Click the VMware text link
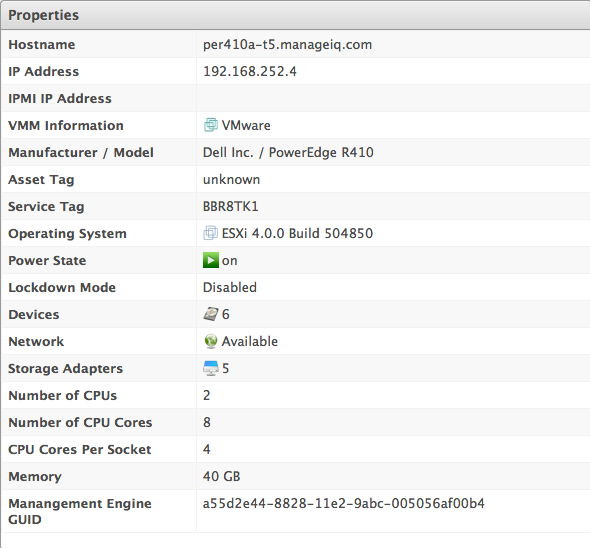This screenshot has width=590, height=548. pos(246,125)
